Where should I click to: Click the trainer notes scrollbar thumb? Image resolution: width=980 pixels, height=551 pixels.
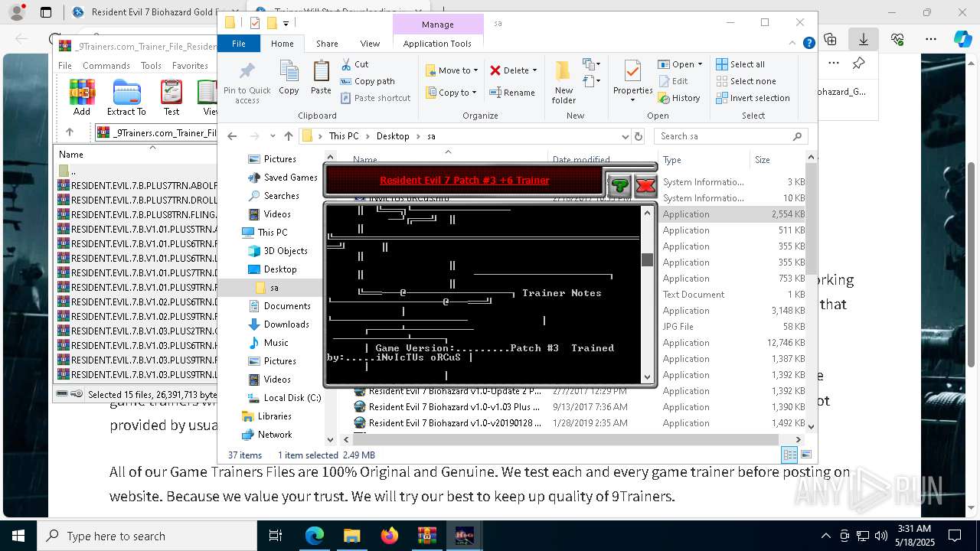[x=648, y=260]
